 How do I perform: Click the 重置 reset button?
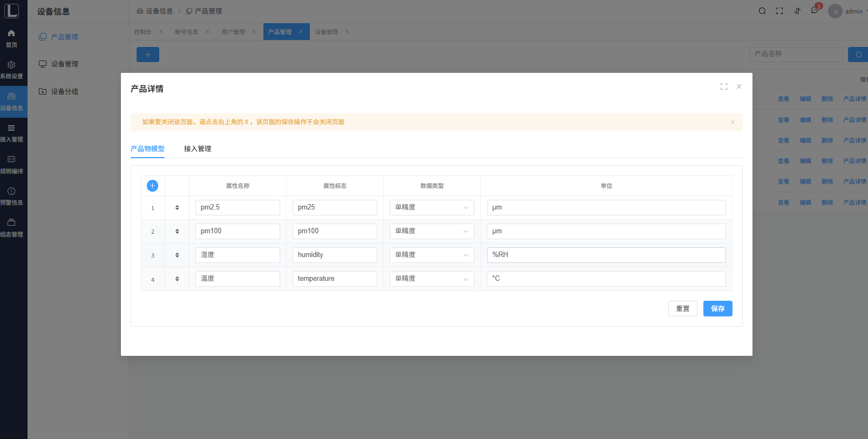coord(682,309)
